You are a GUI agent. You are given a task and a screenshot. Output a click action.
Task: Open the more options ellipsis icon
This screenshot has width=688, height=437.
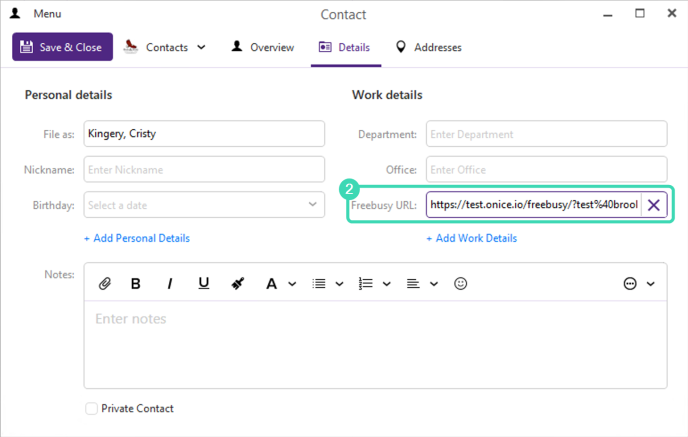click(x=630, y=284)
